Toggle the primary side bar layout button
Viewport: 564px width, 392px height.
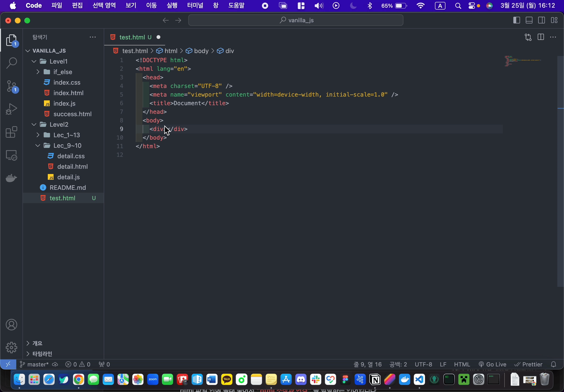[517, 20]
